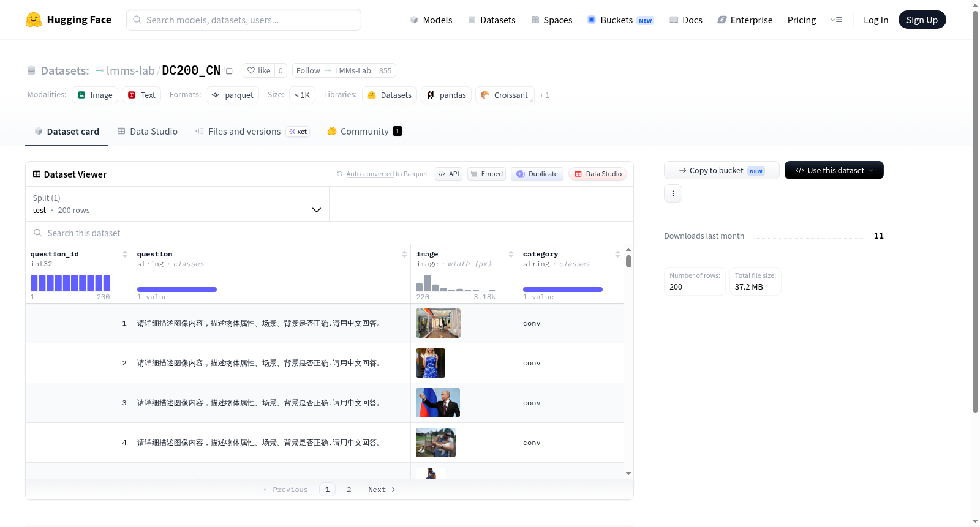Click the Copy to bucket button

[x=722, y=170]
